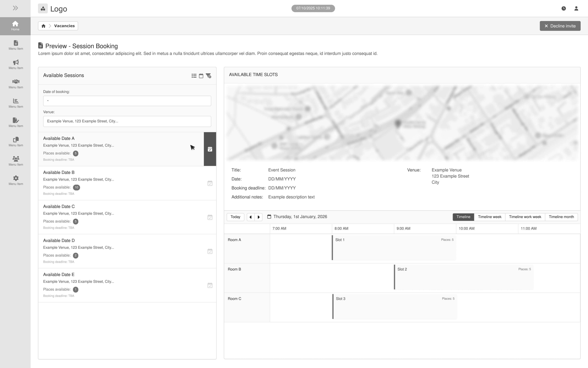
Task: Switch Available Sessions to list view
Action: click(x=194, y=76)
